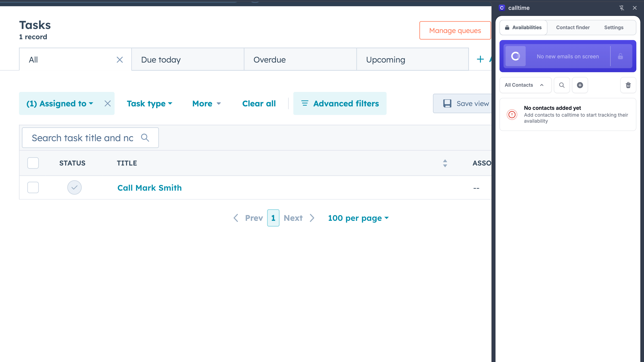Sort by the Title column arrows
Viewport: 644px width, 362px height.
click(x=445, y=163)
